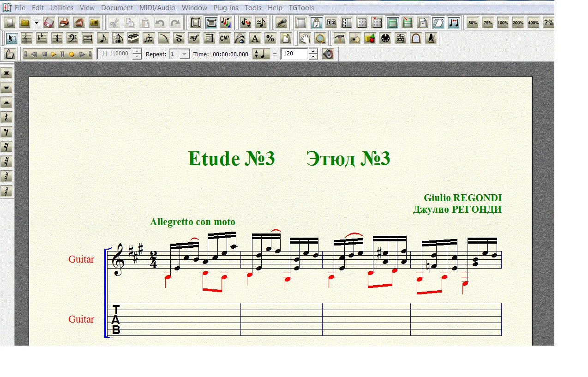The width and height of the screenshot is (588, 377).
Task: Toggle the note spacing red-arrow icon
Action: (453, 22)
